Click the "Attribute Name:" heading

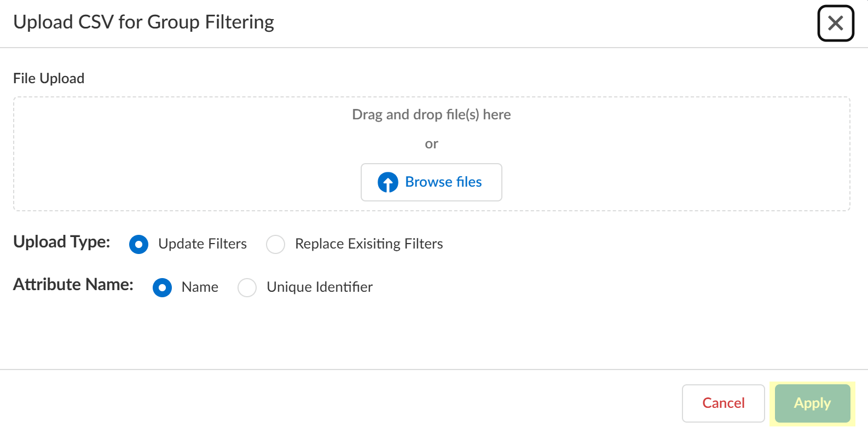pos(73,285)
